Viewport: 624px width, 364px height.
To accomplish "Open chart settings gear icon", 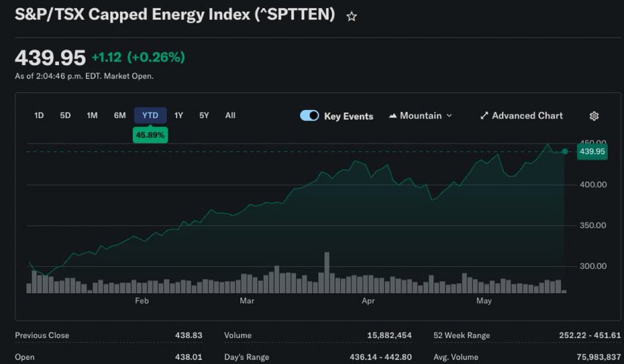I will [x=594, y=116].
